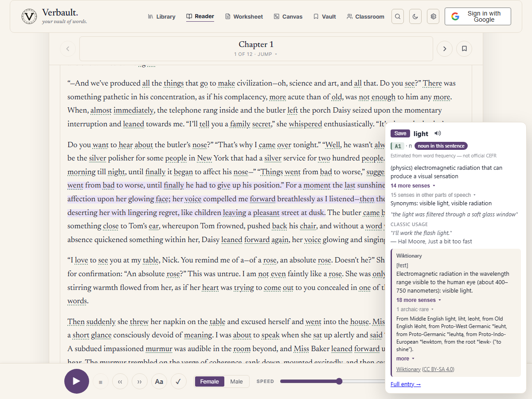
Task: Go to next chapter arrow
Action: click(445, 49)
